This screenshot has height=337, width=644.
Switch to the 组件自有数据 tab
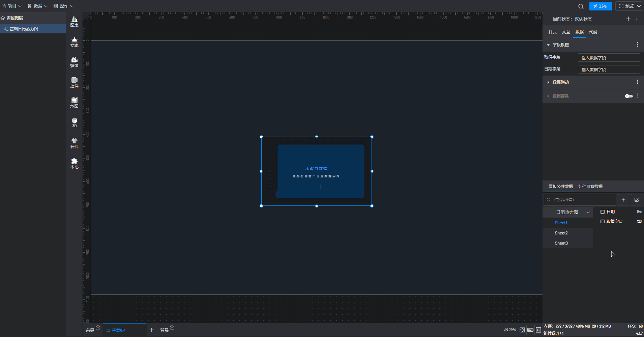pos(590,187)
